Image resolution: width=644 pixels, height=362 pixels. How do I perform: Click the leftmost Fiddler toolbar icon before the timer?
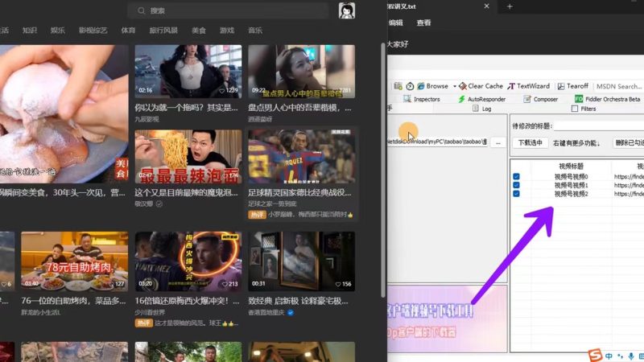click(x=398, y=86)
